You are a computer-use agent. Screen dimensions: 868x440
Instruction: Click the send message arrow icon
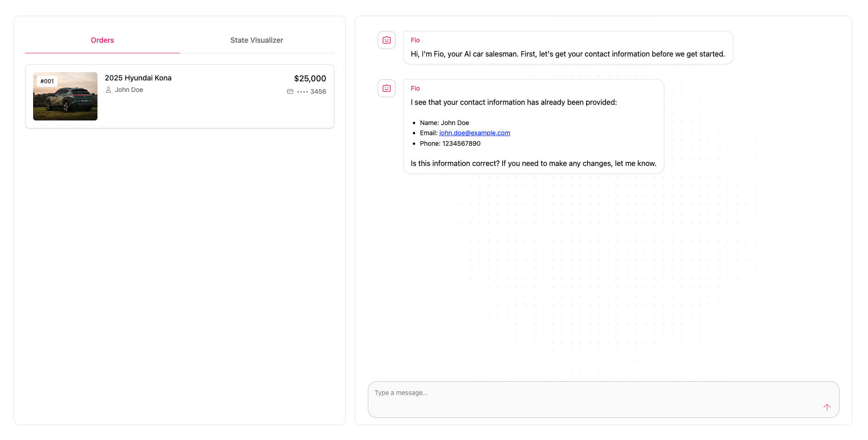[827, 407]
